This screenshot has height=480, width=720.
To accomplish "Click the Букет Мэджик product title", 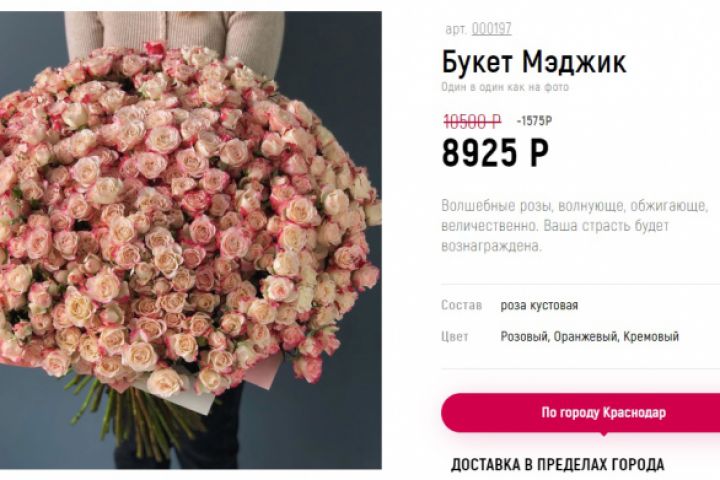I will click(x=534, y=62).
